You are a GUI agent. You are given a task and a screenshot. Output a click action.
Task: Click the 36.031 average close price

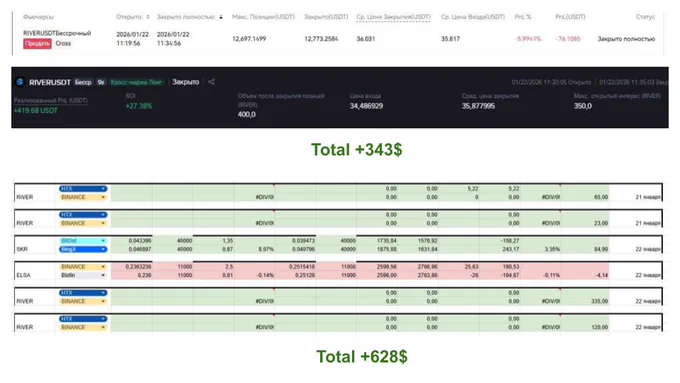point(366,39)
